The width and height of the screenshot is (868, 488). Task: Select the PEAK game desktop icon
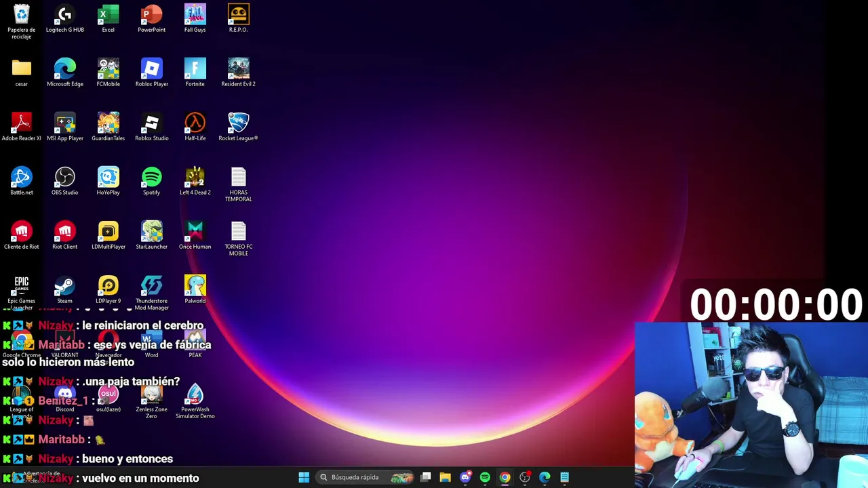click(x=195, y=344)
